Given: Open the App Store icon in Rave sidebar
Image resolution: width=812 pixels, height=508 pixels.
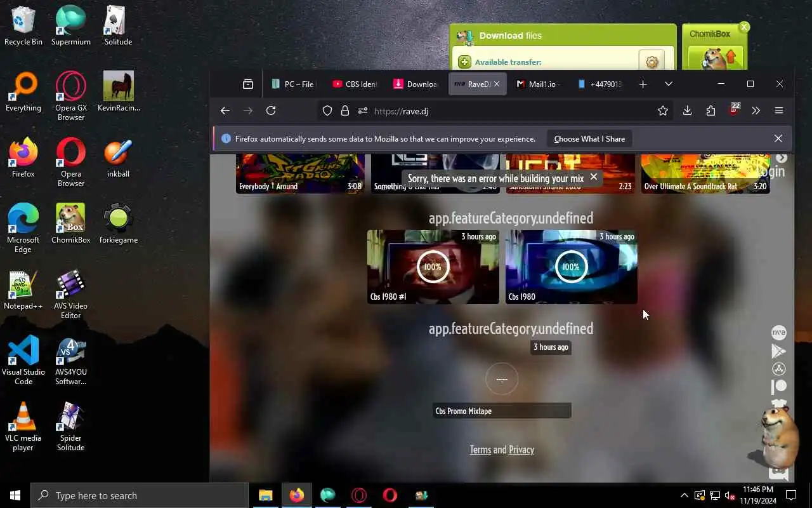Looking at the screenshot, I should [x=778, y=369].
